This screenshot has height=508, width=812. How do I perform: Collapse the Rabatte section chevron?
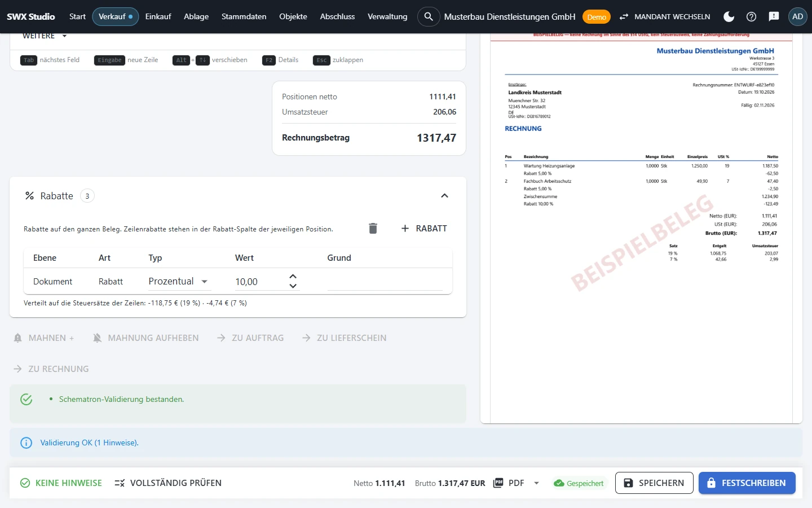click(444, 196)
